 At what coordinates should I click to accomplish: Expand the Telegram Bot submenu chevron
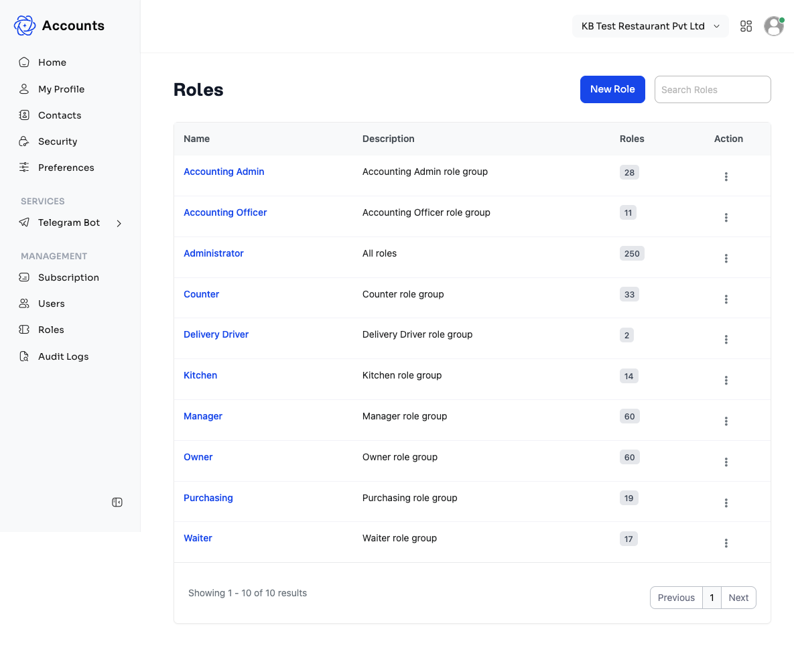[119, 223]
